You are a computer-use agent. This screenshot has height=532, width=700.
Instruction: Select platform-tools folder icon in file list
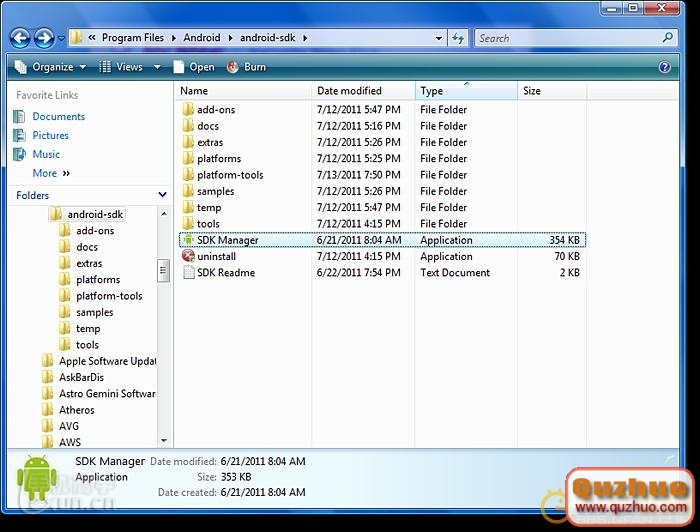coord(188,175)
